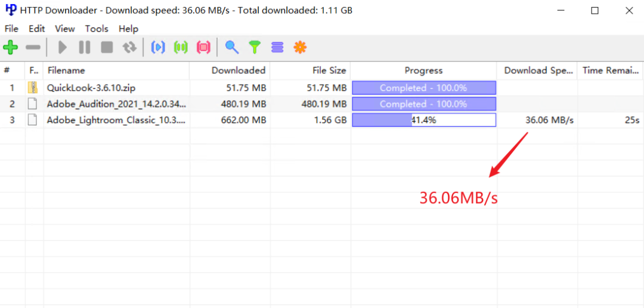Open the File menu
Viewport: 644px width, 308px height.
click(11, 29)
